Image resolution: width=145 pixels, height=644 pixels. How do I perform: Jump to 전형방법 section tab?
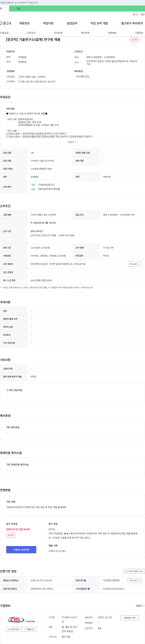point(112,33)
